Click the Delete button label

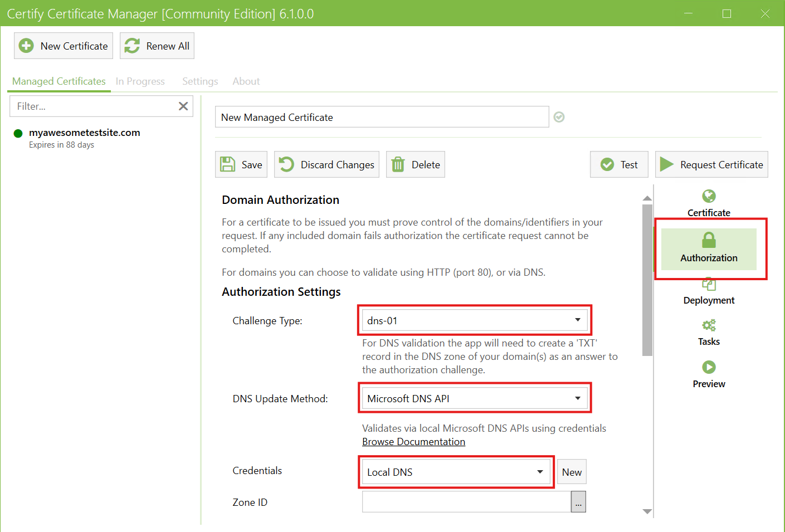426,165
